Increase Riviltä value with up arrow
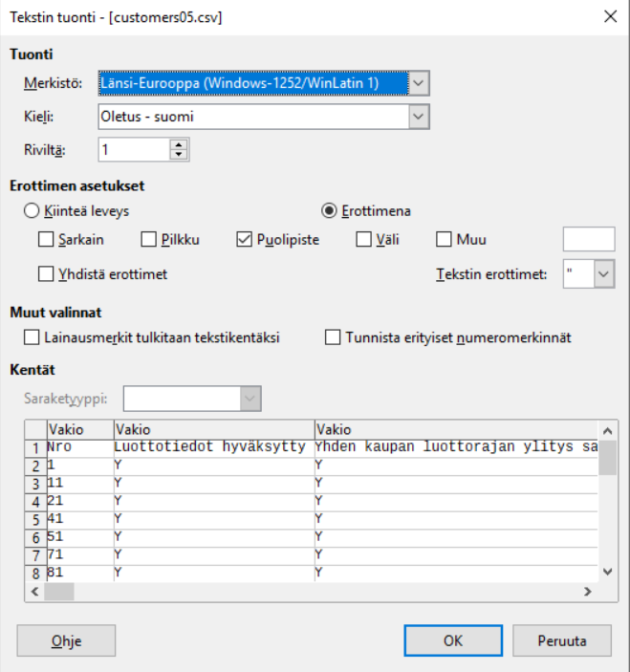 point(180,143)
